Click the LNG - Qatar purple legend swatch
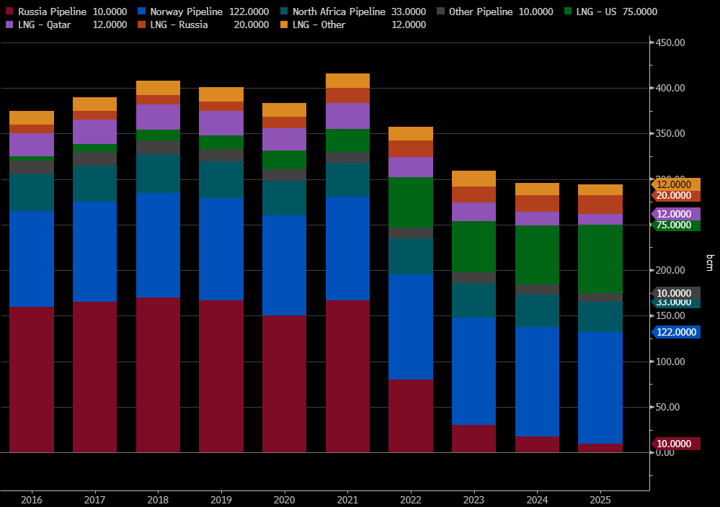The image size is (720, 507). [x=9, y=25]
